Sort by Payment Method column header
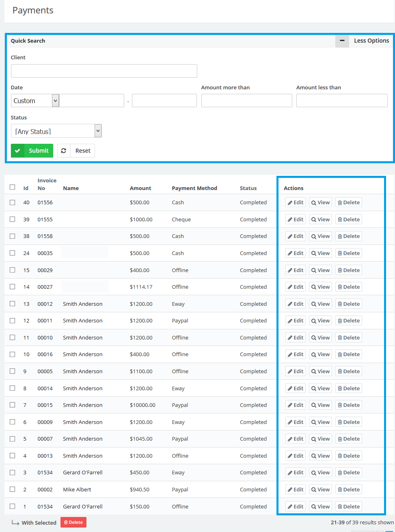 [x=194, y=188]
